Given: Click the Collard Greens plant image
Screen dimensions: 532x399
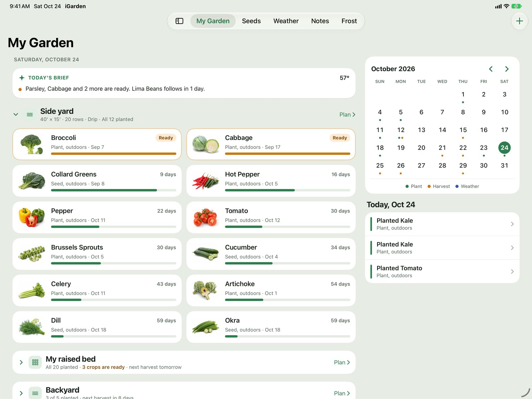Looking at the screenshot, I should click(32, 181).
